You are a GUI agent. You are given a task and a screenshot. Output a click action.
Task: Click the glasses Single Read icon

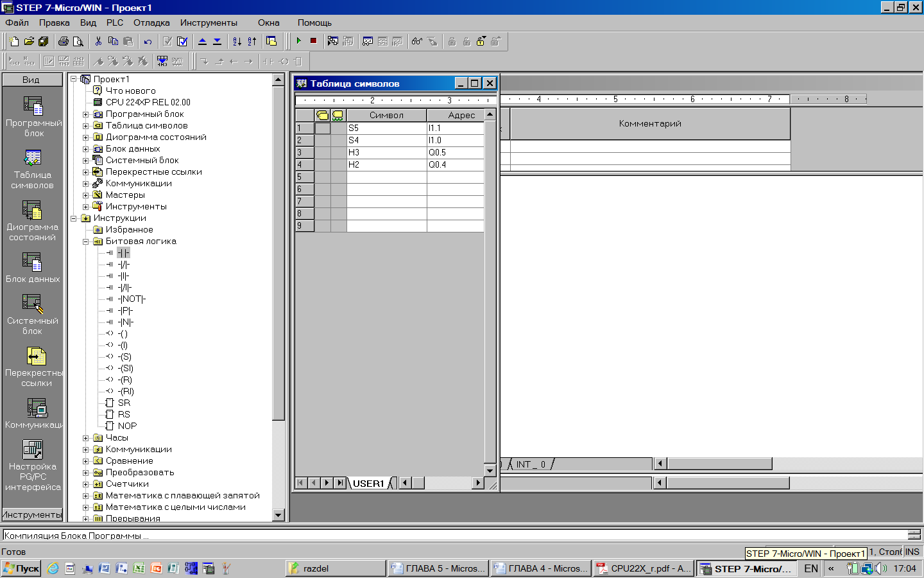coord(417,41)
